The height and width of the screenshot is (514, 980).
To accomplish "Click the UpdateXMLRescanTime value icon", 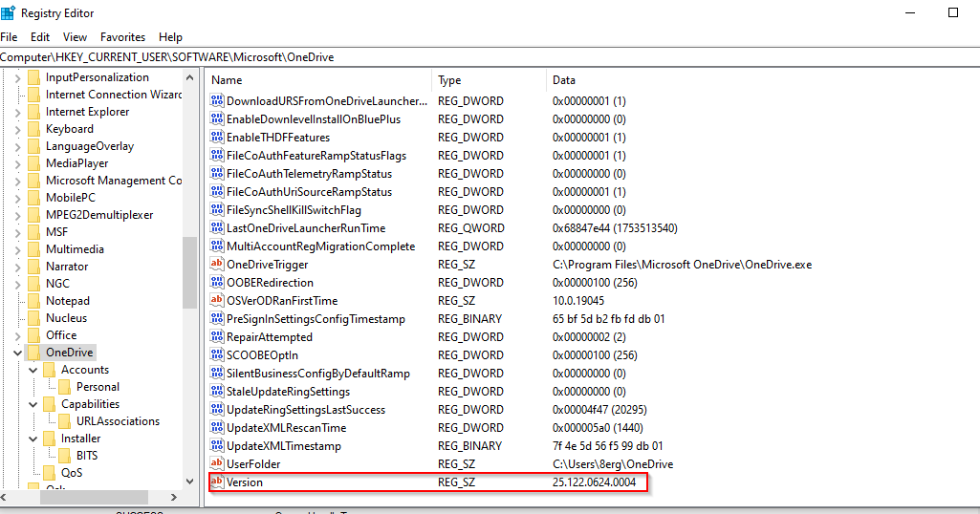I will [217, 426].
